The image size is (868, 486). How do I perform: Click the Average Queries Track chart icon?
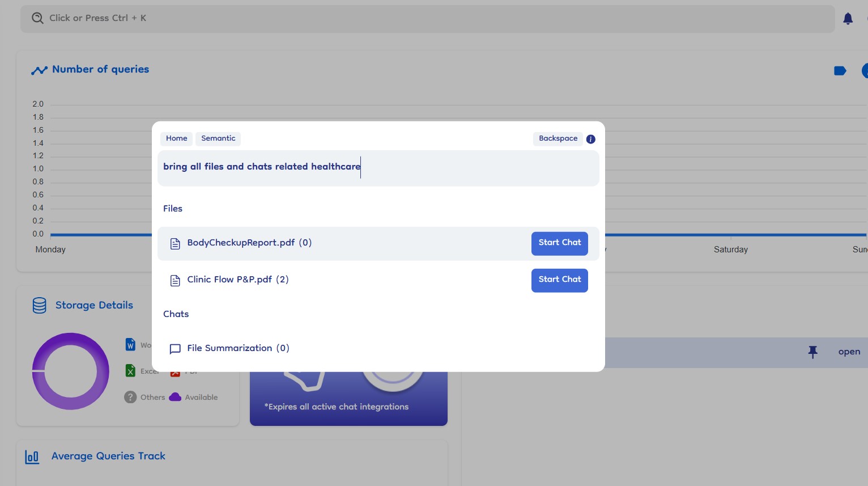(x=32, y=457)
